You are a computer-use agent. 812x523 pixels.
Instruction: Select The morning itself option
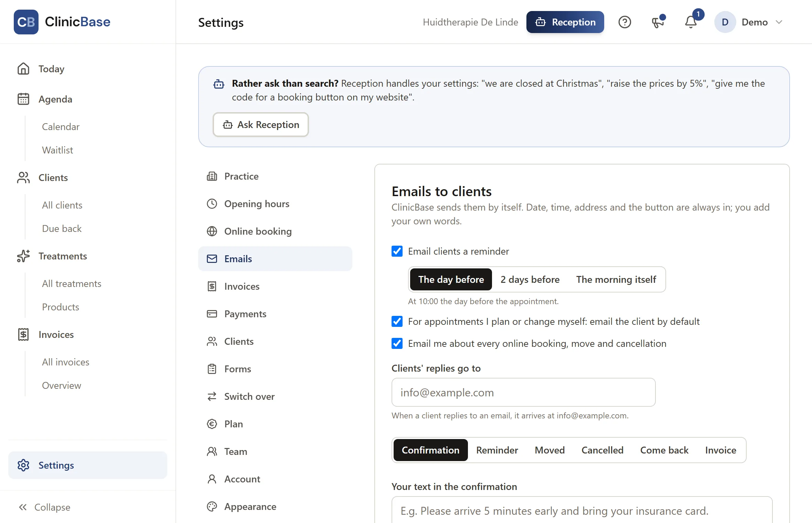(x=616, y=279)
